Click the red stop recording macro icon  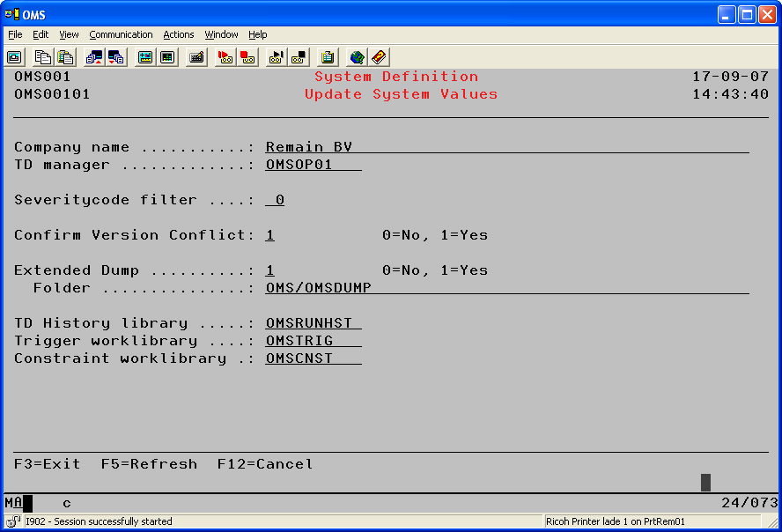coord(247,57)
